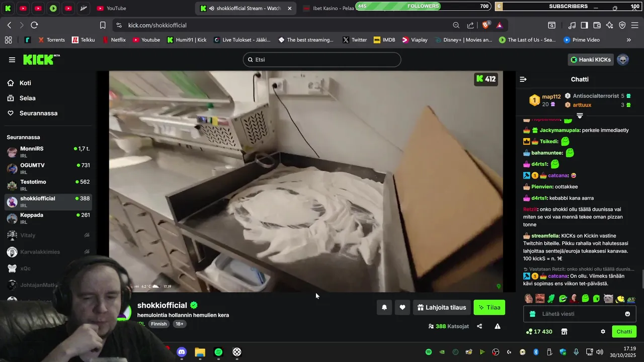Image resolution: width=644 pixels, height=362 pixels.
Task: Click the green Chatti send button
Action: click(624, 331)
